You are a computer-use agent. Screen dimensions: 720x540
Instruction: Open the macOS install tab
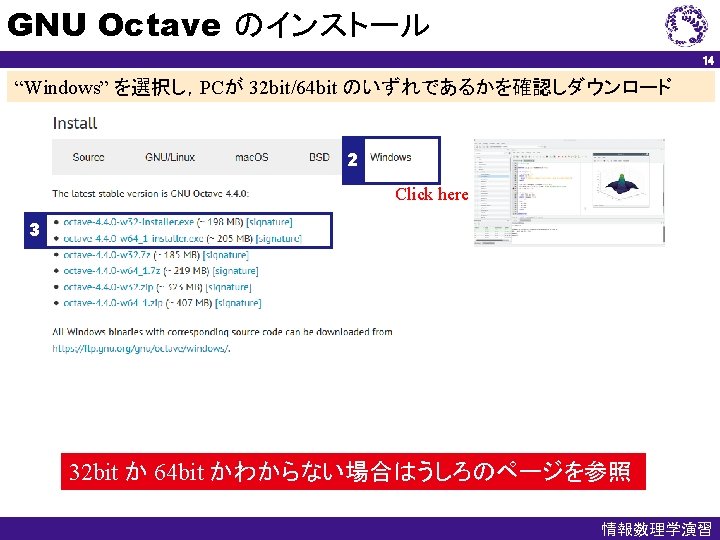252,157
